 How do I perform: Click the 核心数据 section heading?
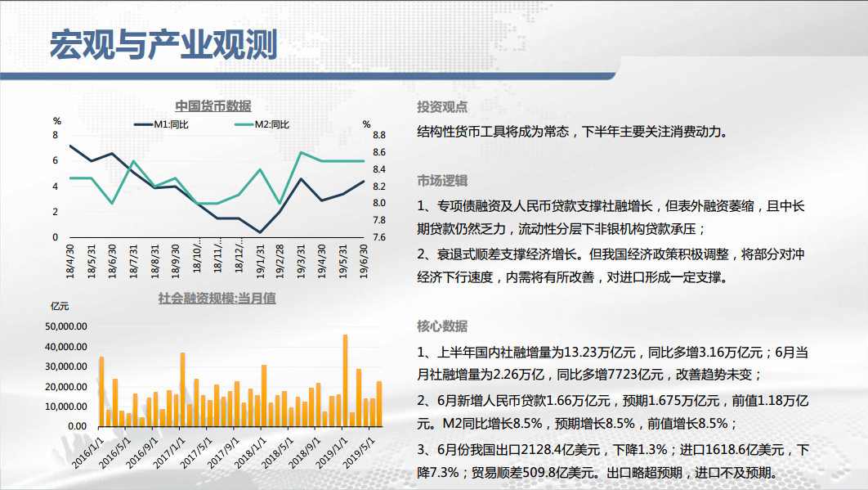(x=442, y=326)
